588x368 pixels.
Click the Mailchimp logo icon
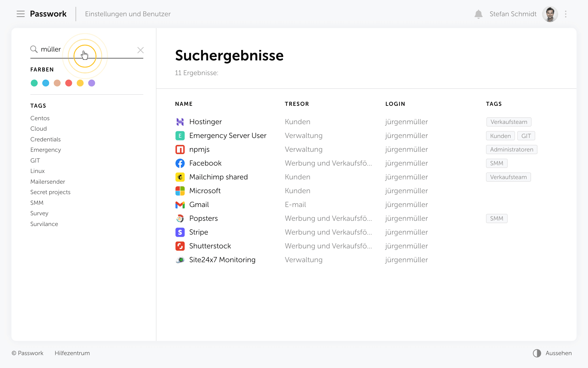(180, 177)
